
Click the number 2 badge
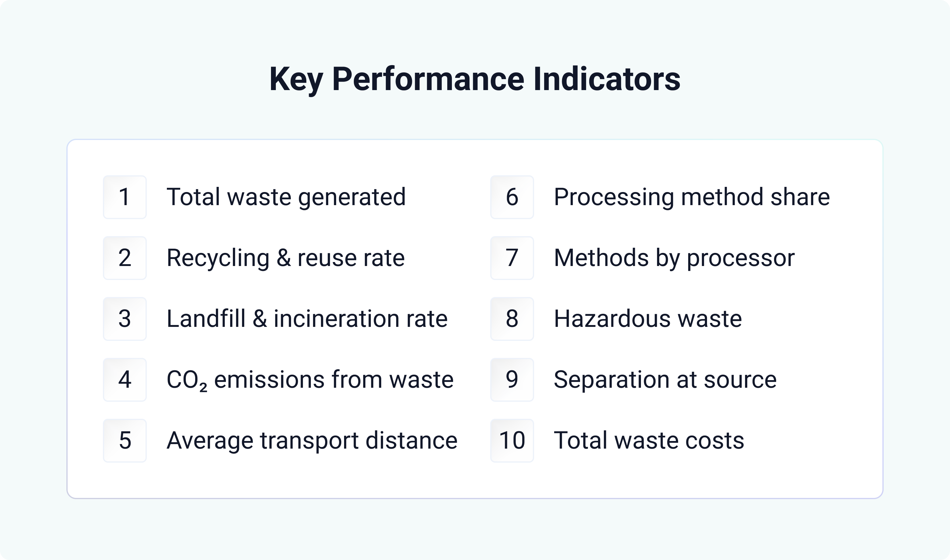click(125, 258)
